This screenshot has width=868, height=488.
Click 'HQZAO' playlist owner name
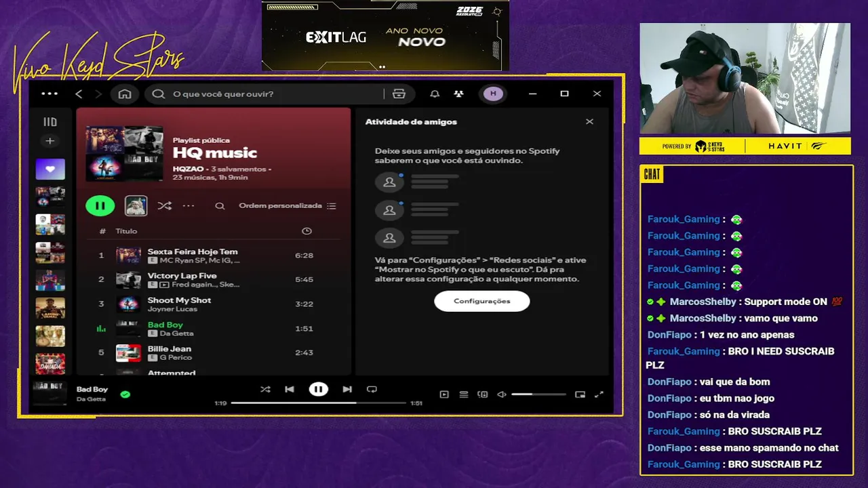[x=188, y=169]
